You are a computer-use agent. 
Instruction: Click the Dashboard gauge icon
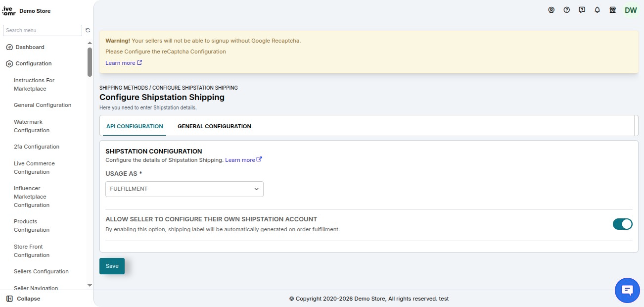[9, 47]
